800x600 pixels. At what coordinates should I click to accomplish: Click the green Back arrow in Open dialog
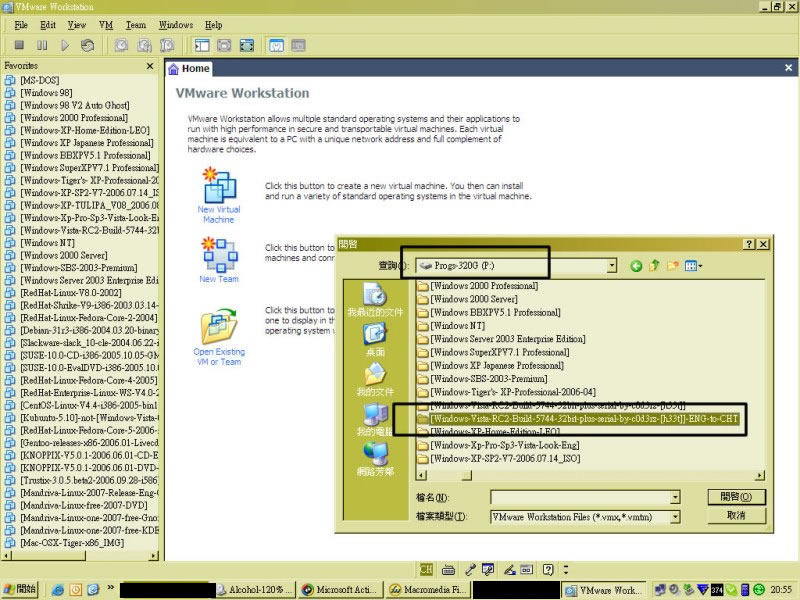click(x=636, y=266)
